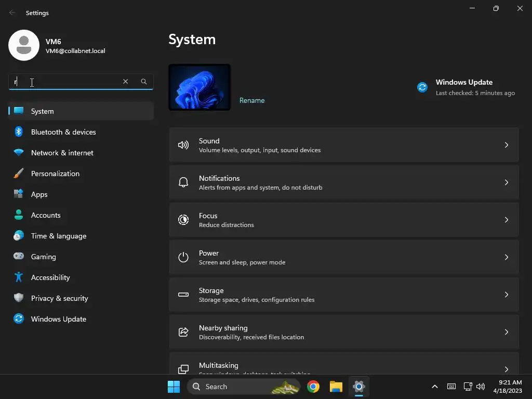The image size is (532, 399).
Task: Click the Windows Update sidebar sync icon
Action: point(19,318)
